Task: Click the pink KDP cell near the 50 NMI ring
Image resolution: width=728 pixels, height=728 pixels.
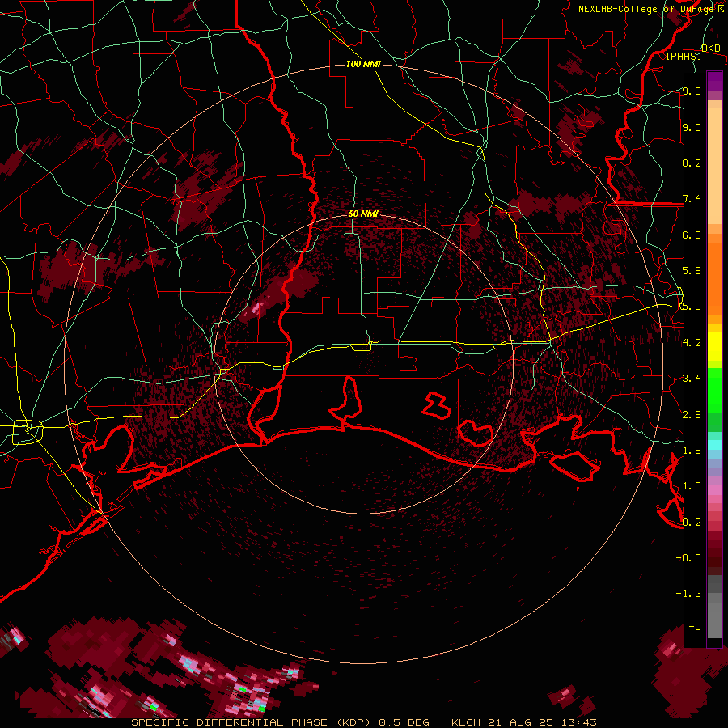Action: (x=257, y=307)
